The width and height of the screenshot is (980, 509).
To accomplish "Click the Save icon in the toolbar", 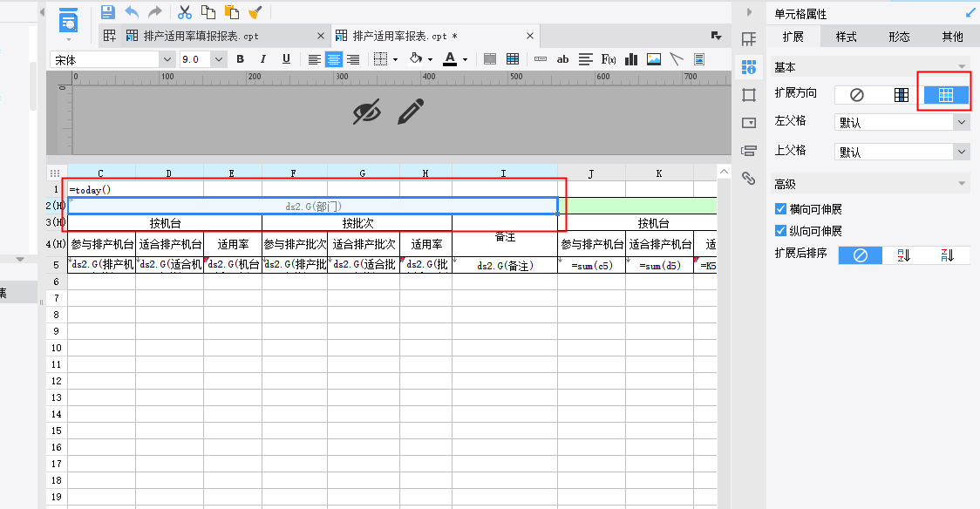I will (x=108, y=12).
